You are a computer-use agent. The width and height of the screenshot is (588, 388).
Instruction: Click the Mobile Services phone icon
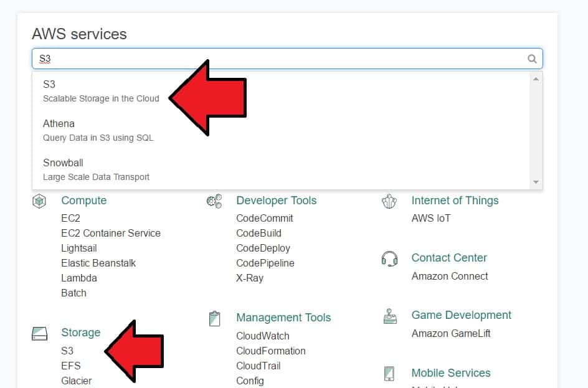coord(390,374)
